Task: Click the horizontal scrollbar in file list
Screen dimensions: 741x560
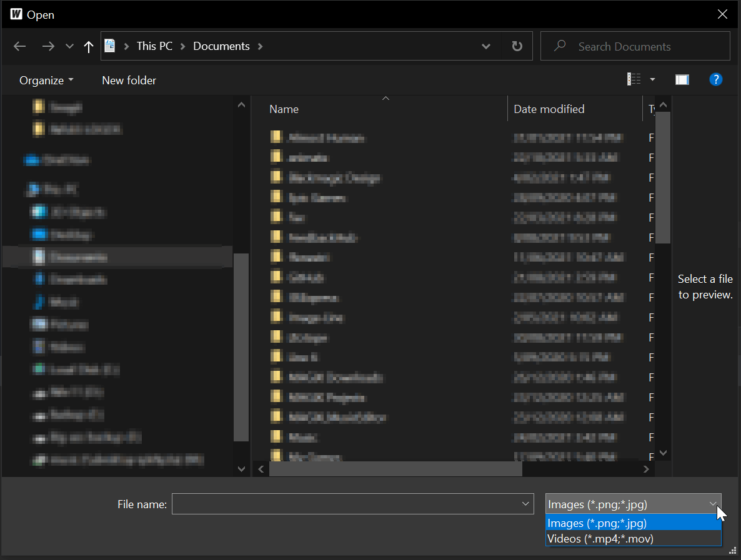Action: 395,469
